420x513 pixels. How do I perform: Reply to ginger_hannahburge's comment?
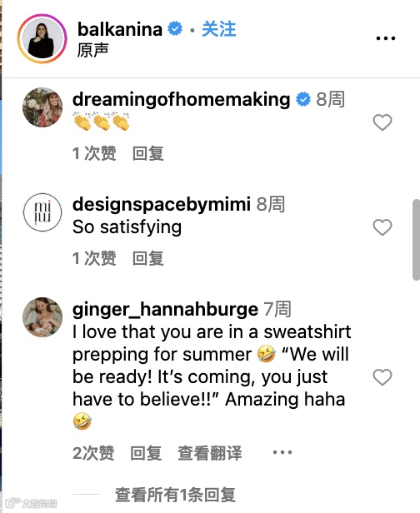(146, 453)
